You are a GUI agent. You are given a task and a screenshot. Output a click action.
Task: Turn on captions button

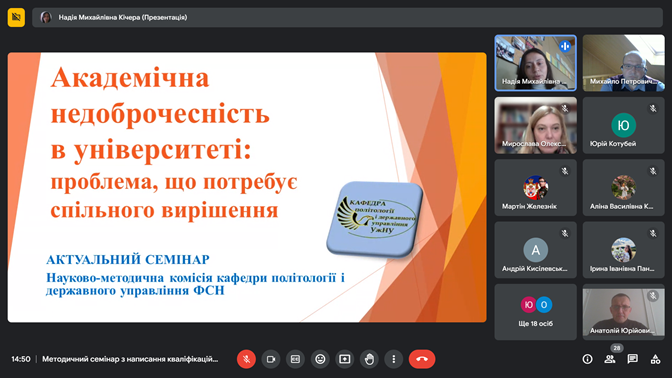click(295, 359)
